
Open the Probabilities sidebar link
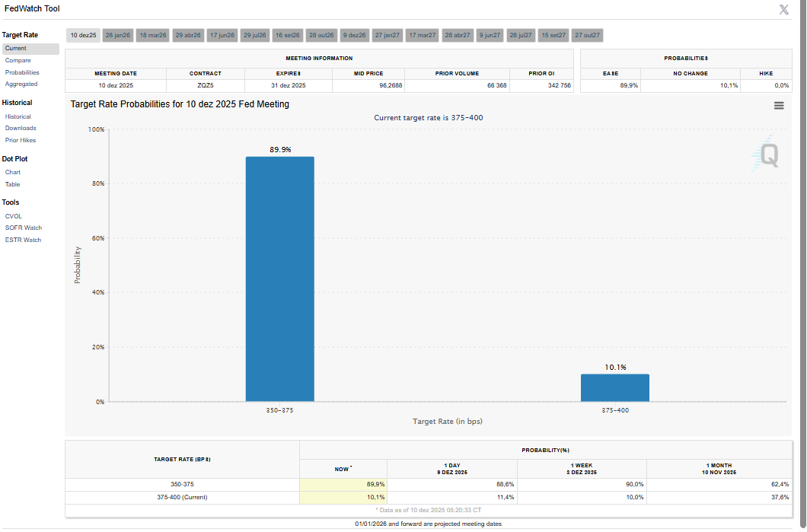(x=22, y=72)
